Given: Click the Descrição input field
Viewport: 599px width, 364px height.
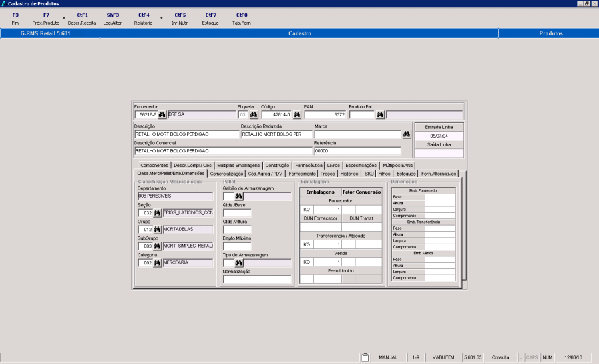Looking at the screenshot, I should 187,134.
